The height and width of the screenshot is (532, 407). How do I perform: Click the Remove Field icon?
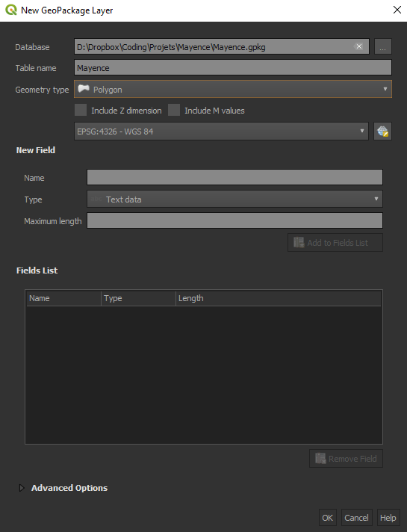coord(320,458)
